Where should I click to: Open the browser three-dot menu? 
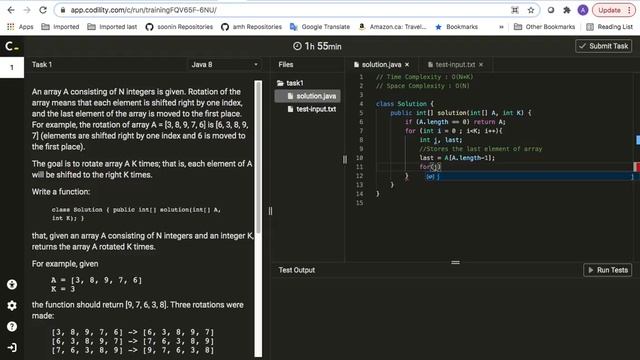629,10
